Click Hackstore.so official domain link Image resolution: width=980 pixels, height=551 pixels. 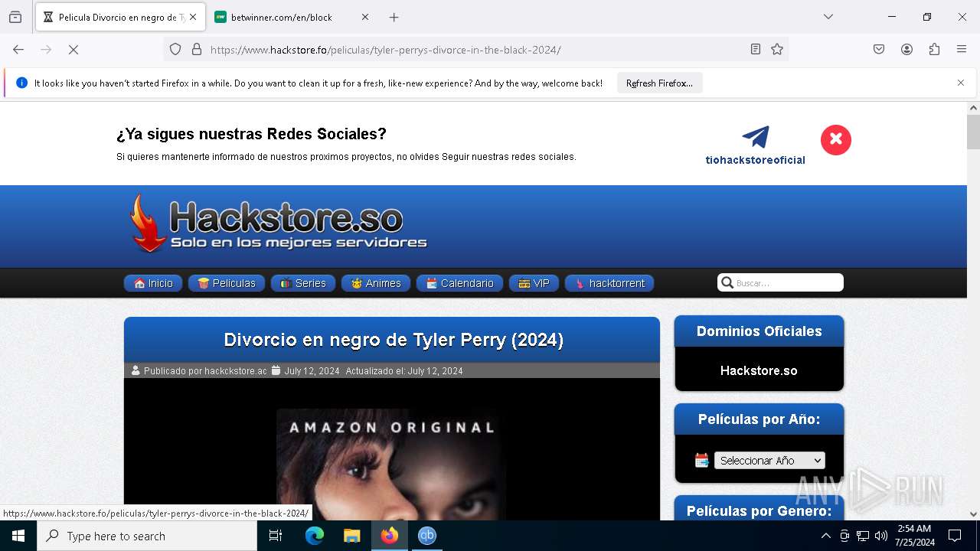[759, 370]
